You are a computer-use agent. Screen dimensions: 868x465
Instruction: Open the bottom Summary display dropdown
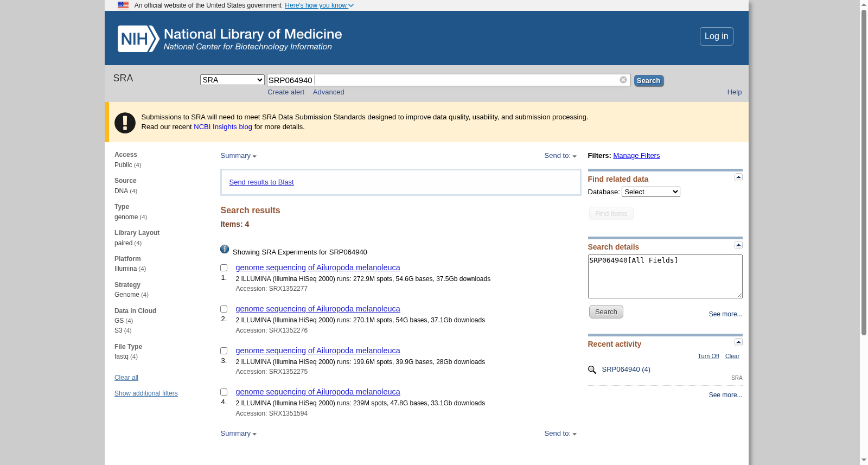tap(238, 434)
